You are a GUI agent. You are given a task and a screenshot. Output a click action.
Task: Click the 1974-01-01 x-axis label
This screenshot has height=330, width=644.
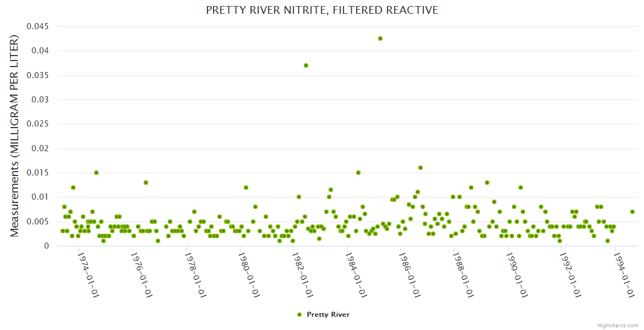(x=88, y=275)
